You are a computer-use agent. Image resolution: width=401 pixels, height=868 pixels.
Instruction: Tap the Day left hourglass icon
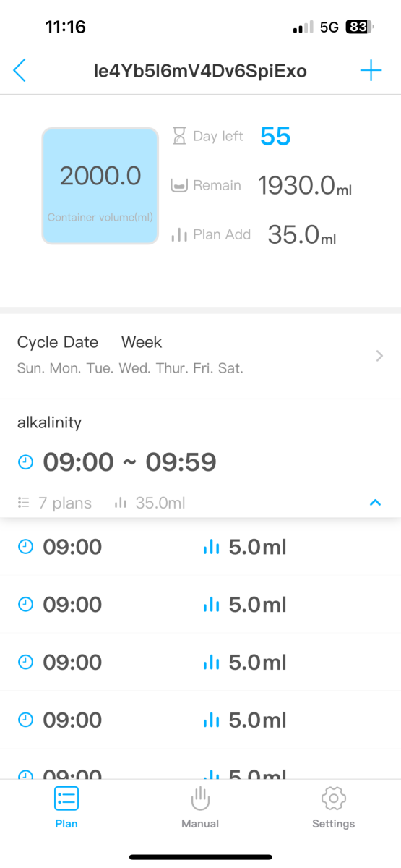179,136
